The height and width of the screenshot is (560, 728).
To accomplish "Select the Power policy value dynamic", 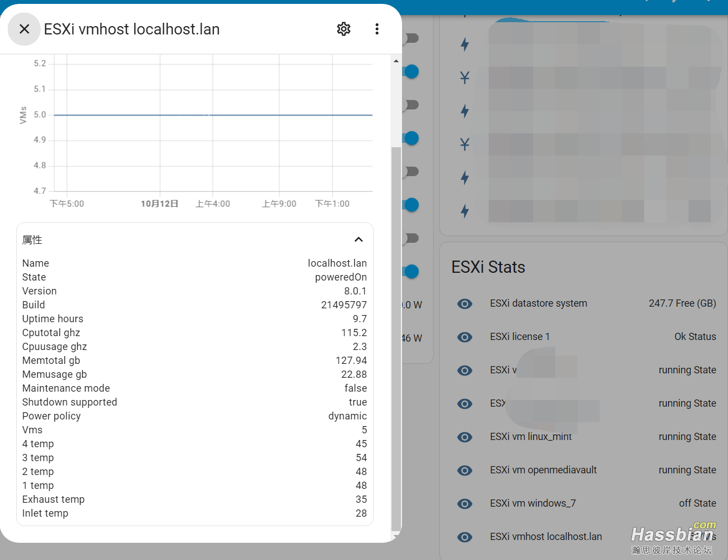I will pos(348,416).
